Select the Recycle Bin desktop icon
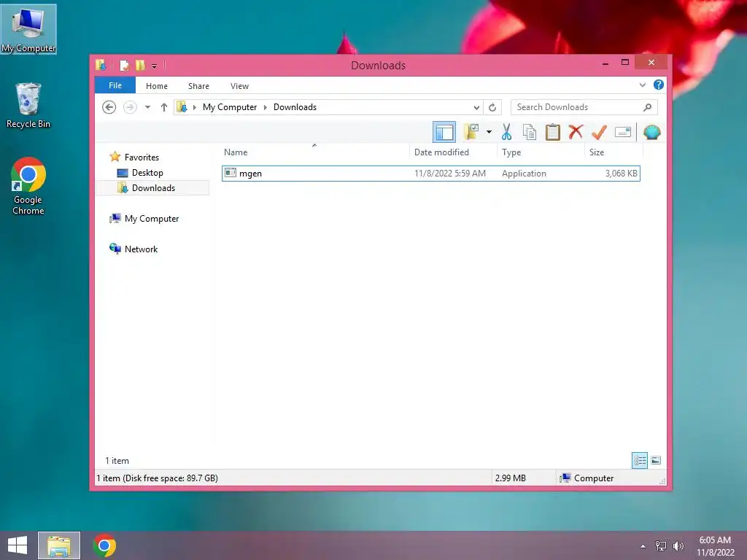 (28, 106)
